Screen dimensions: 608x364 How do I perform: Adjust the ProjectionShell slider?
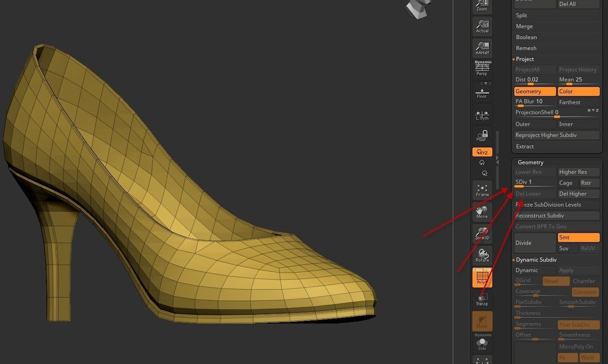[557, 113]
